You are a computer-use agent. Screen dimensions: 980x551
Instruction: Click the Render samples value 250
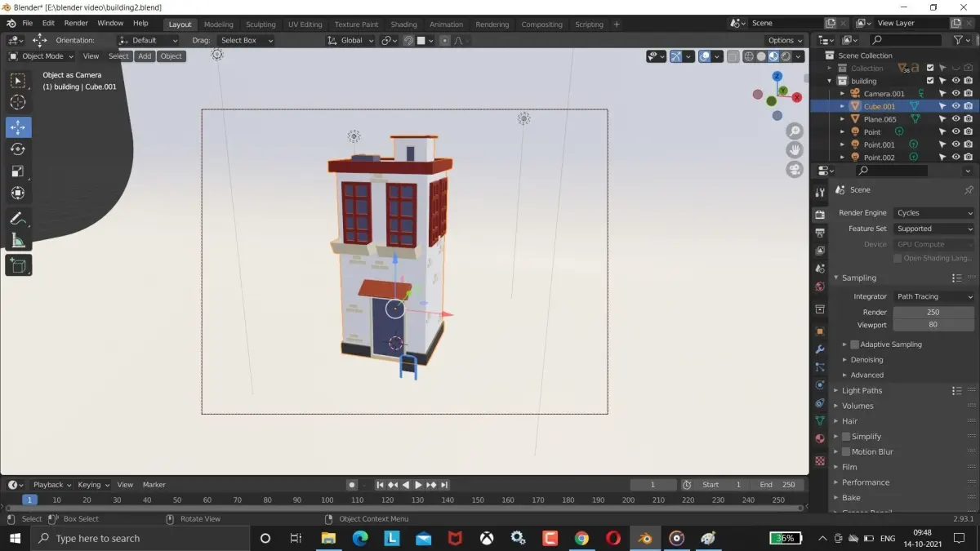(x=933, y=312)
